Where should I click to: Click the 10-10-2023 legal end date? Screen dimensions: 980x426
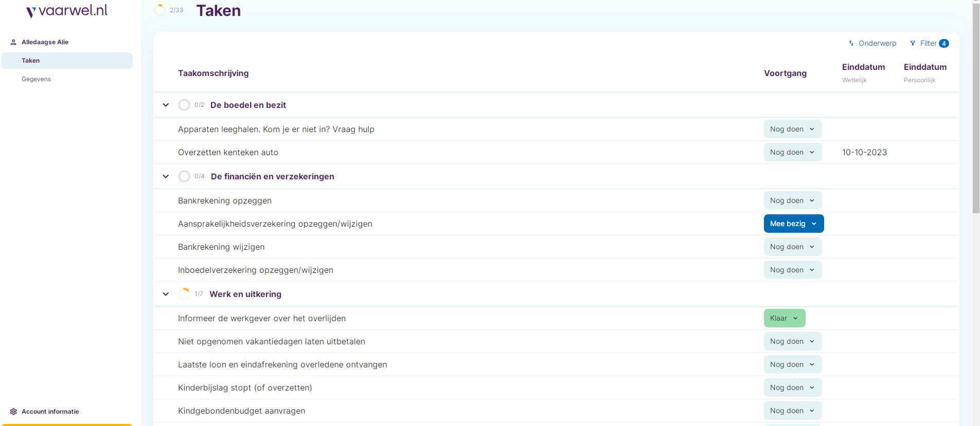[864, 152]
